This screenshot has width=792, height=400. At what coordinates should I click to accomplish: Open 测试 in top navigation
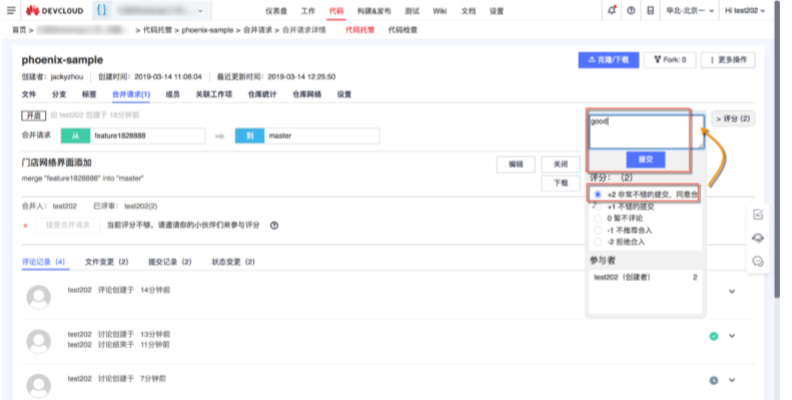(412, 11)
